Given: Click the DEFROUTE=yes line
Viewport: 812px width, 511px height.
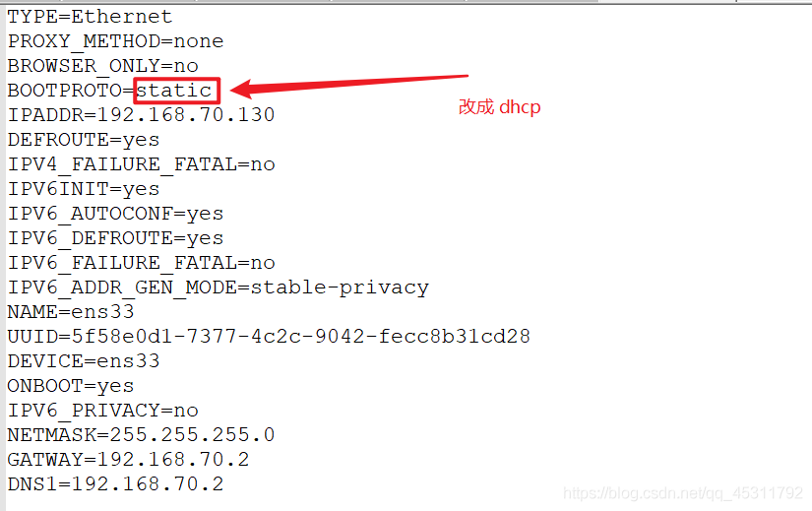Looking at the screenshot, I should point(83,140).
